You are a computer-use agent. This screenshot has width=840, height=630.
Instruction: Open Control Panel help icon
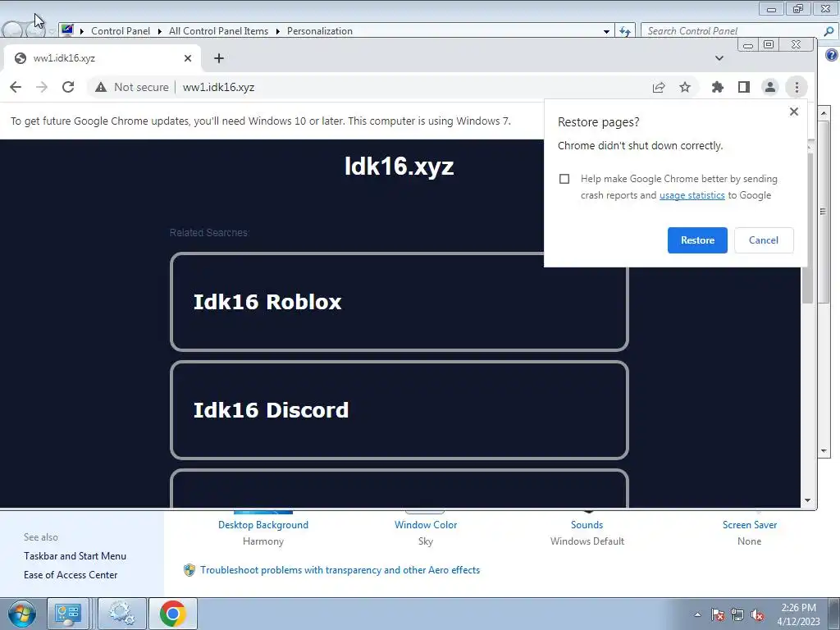point(832,55)
